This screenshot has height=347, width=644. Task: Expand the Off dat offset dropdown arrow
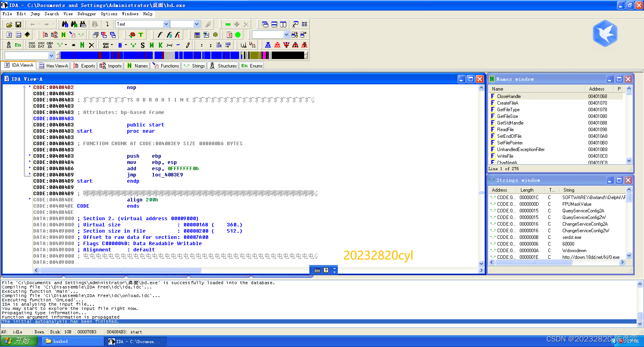112,45
